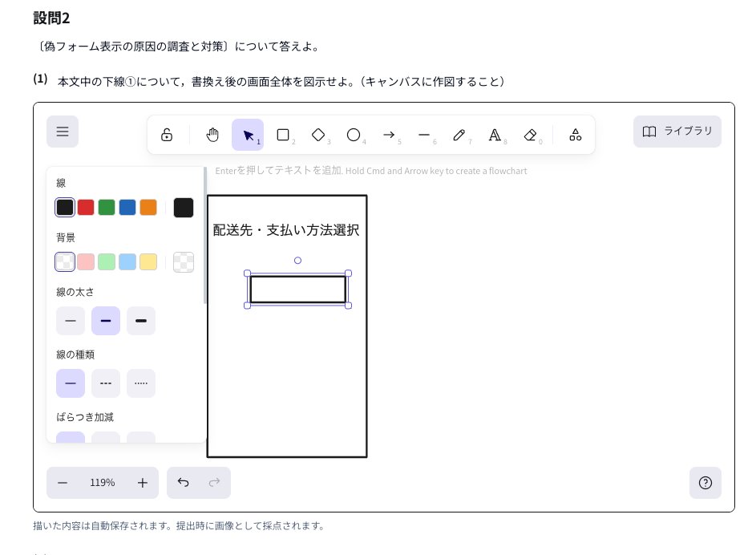The image size is (756, 555).
Task: Open the hamburger main menu
Action: point(63,132)
